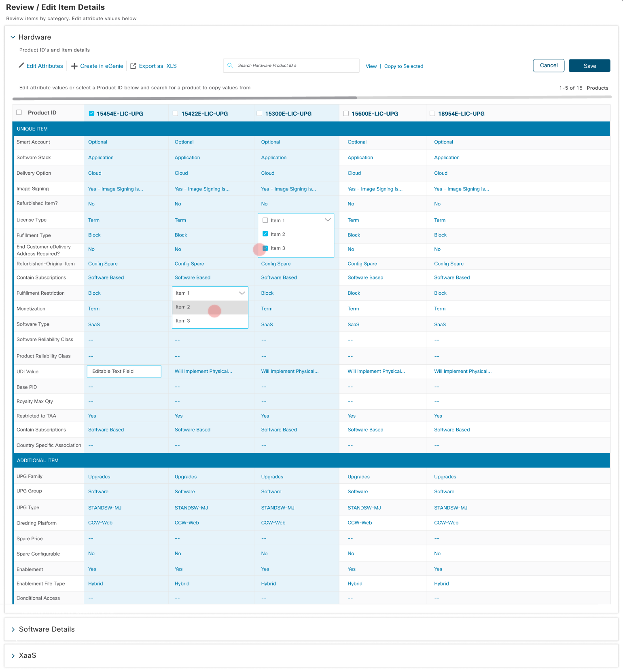Collapse the Hardware section chevron
Viewport: 623px width, 672px height.
pyautogui.click(x=13, y=37)
